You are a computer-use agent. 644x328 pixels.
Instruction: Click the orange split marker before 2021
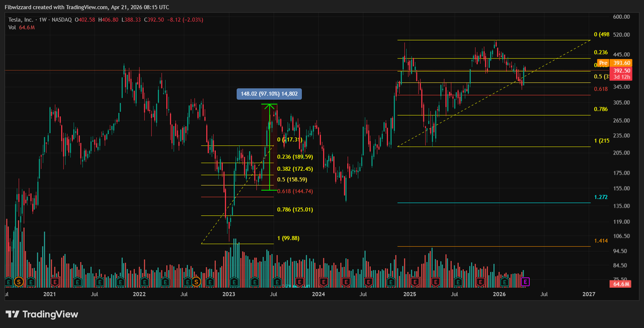pyautogui.click(x=19, y=281)
